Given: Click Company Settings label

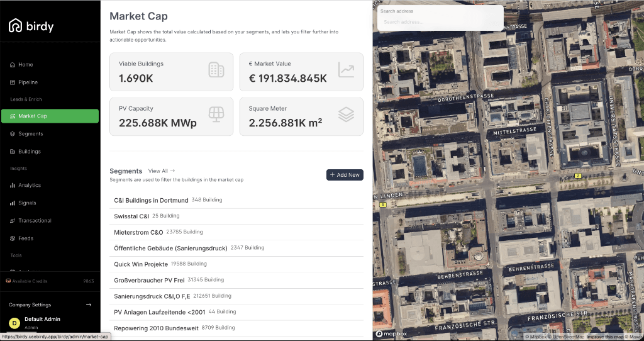Looking at the screenshot, I should click(x=30, y=305).
